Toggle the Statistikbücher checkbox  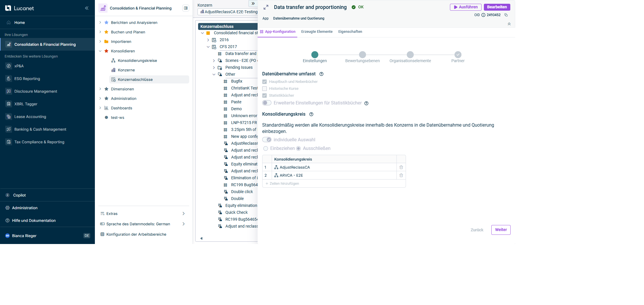[264, 96]
